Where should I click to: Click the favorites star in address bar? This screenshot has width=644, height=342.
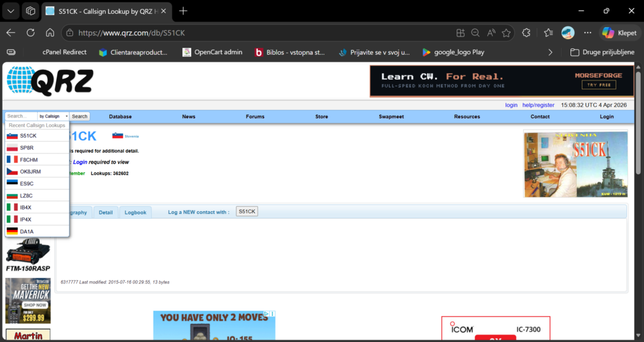(506, 33)
